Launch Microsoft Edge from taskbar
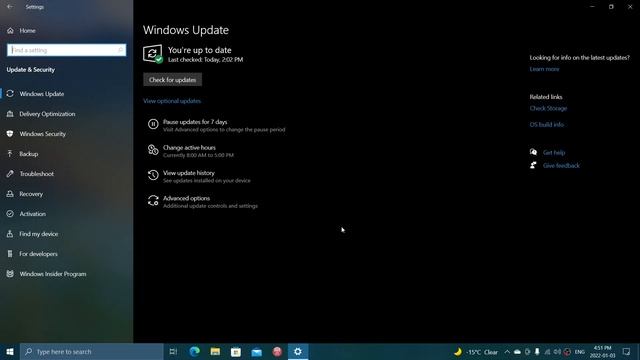The height and width of the screenshot is (360, 640). pyautogui.click(x=195, y=351)
